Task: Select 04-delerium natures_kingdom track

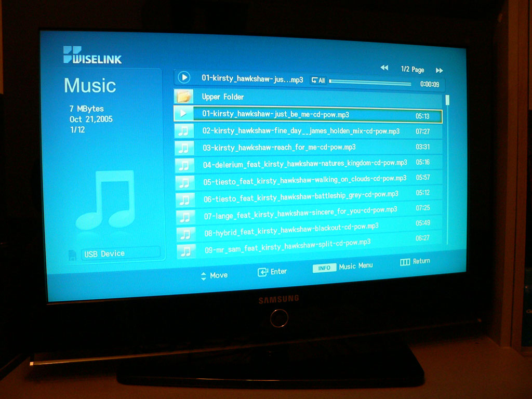Action: 304,164
